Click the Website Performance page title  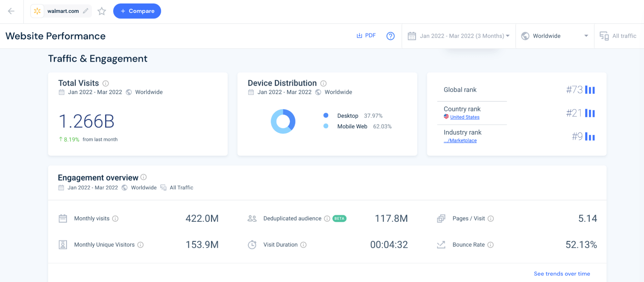click(x=55, y=36)
